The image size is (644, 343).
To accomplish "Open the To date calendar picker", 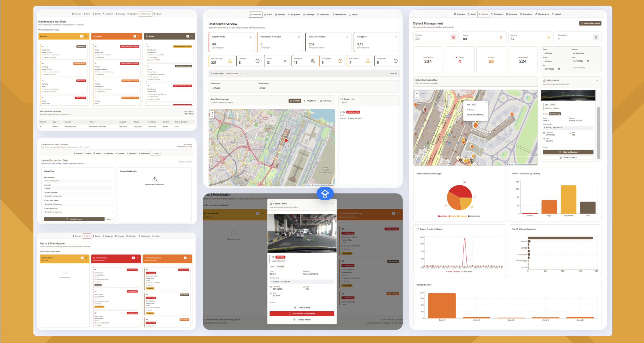I will pos(559,69).
